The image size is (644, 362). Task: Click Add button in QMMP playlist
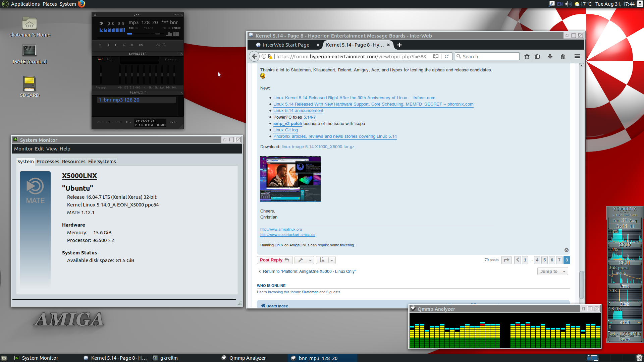(100, 122)
